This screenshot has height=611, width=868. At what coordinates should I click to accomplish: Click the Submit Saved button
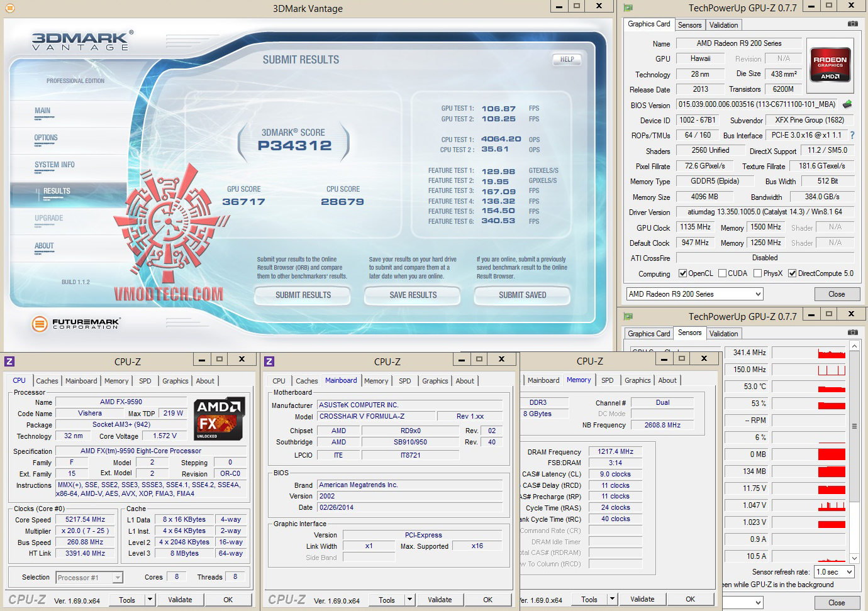[x=523, y=295]
